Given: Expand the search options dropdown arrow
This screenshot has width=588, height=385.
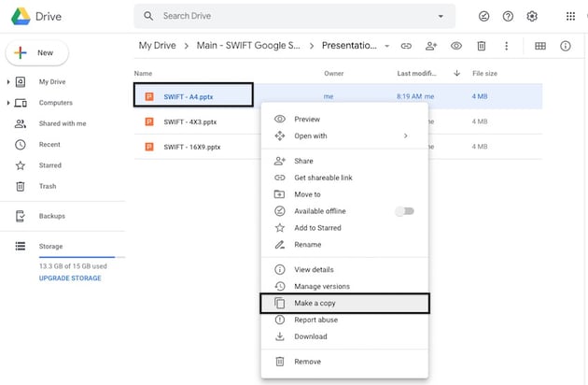Looking at the screenshot, I should coord(441,16).
